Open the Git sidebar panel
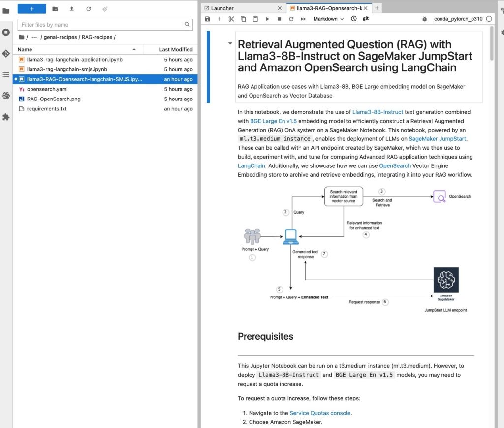The width and height of the screenshot is (504, 428). (6, 53)
